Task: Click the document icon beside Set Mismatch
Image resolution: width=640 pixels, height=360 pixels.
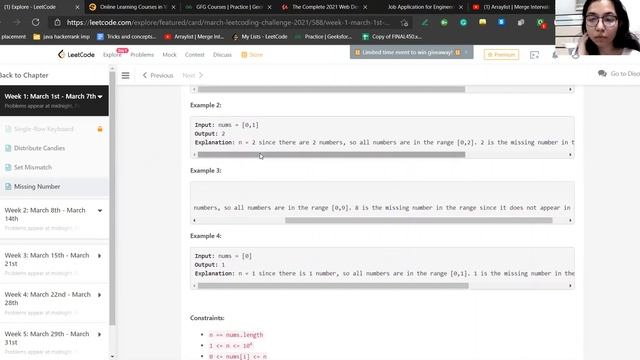Action: [8, 167]
